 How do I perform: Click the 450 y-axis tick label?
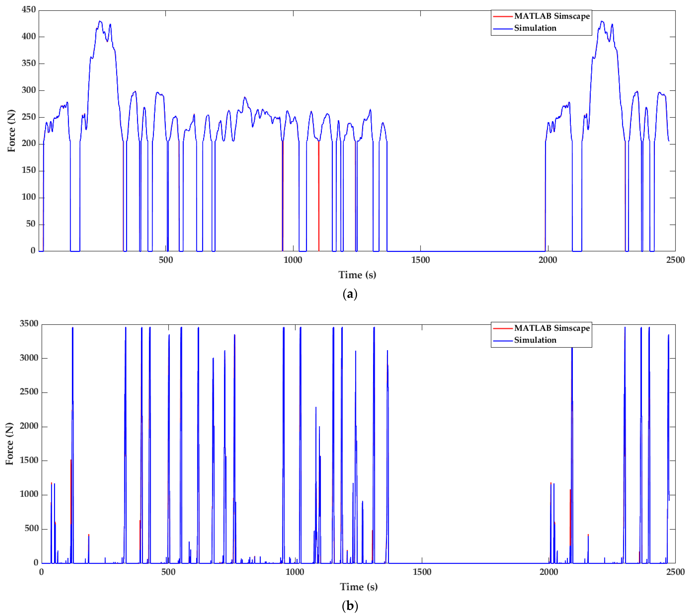click(x=28, y=10)
